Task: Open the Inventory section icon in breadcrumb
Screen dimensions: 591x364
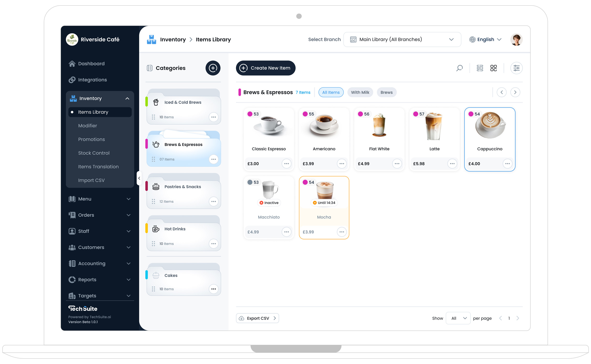Action: (151, 39)
